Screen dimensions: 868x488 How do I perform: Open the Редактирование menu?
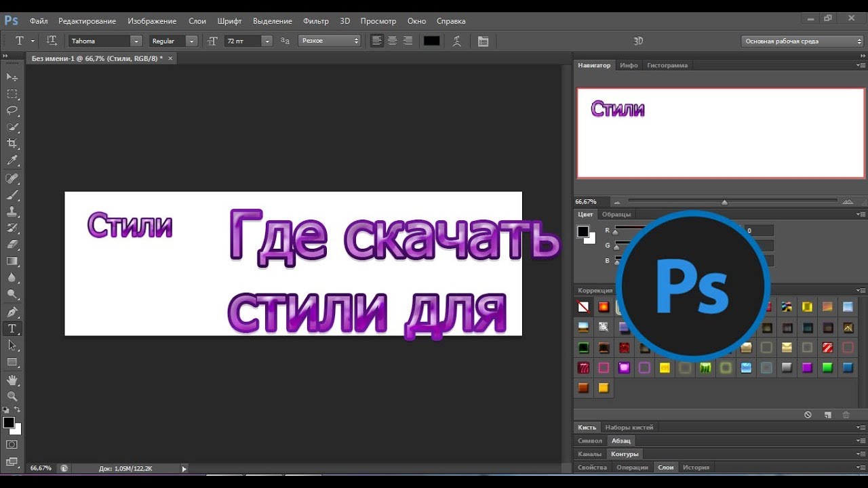[x=87, y=21]
